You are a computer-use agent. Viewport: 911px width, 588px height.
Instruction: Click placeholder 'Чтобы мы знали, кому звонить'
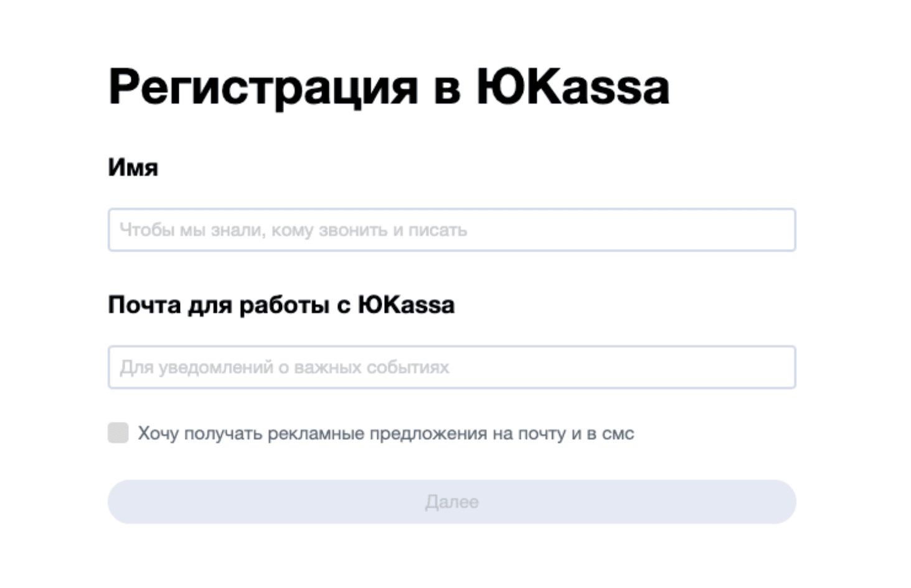pos(293,230)
